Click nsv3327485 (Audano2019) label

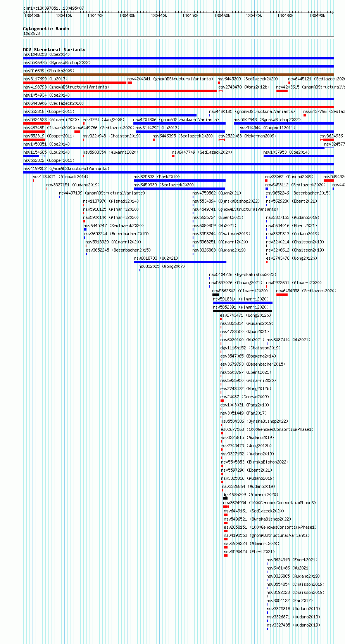click(293, 625)
